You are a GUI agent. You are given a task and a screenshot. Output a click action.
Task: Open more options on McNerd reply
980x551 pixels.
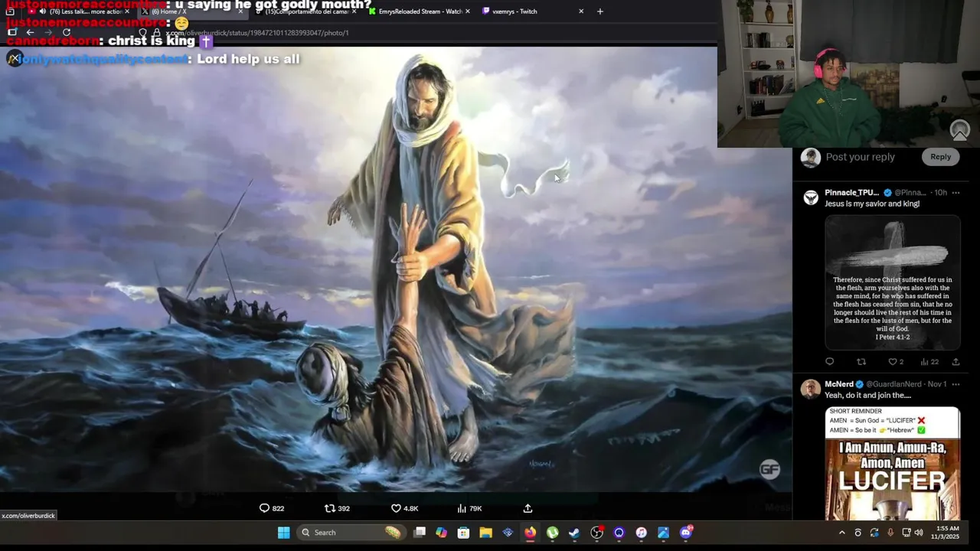click(955, 384)
